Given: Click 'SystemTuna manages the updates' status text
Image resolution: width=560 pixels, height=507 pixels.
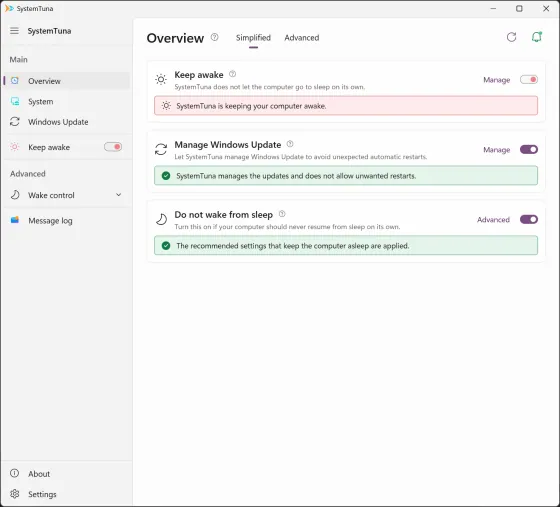Looking at the screenshot, I should pos(296,176).
